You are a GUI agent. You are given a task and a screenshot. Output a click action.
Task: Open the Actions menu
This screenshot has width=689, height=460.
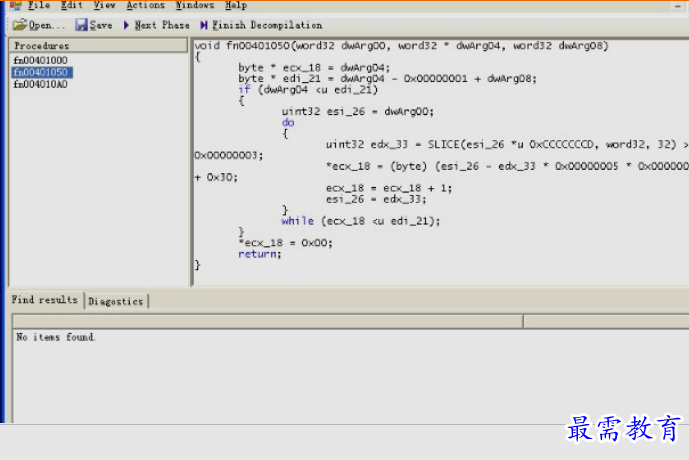coord(145,5)
